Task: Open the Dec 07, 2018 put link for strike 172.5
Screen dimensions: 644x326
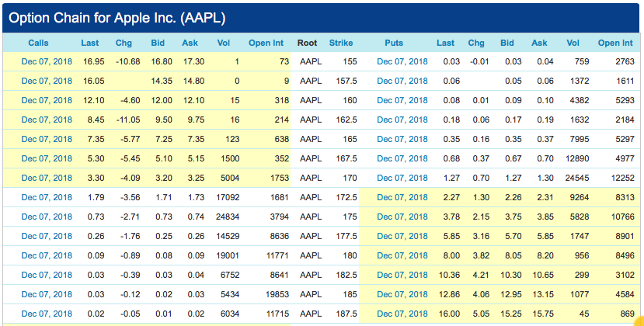Action: coord(402,197)
